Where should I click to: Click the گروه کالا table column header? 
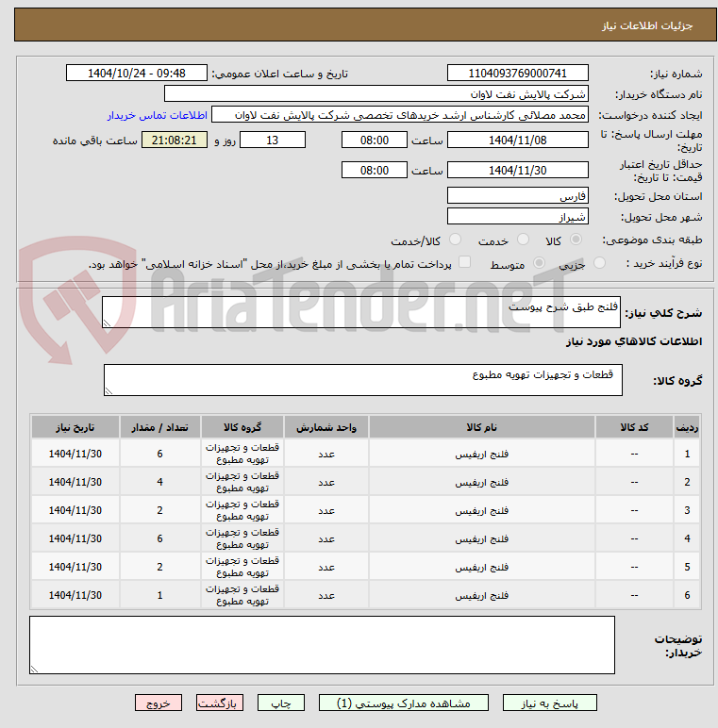242,427
